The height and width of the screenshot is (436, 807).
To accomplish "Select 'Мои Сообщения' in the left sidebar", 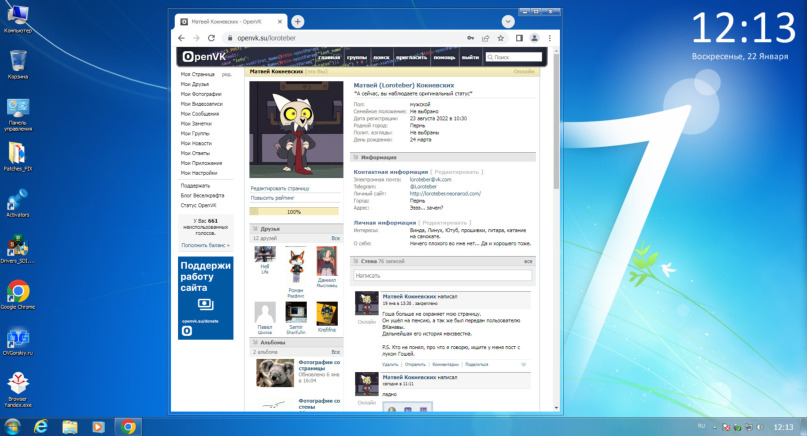I will [x=200, y=113].
